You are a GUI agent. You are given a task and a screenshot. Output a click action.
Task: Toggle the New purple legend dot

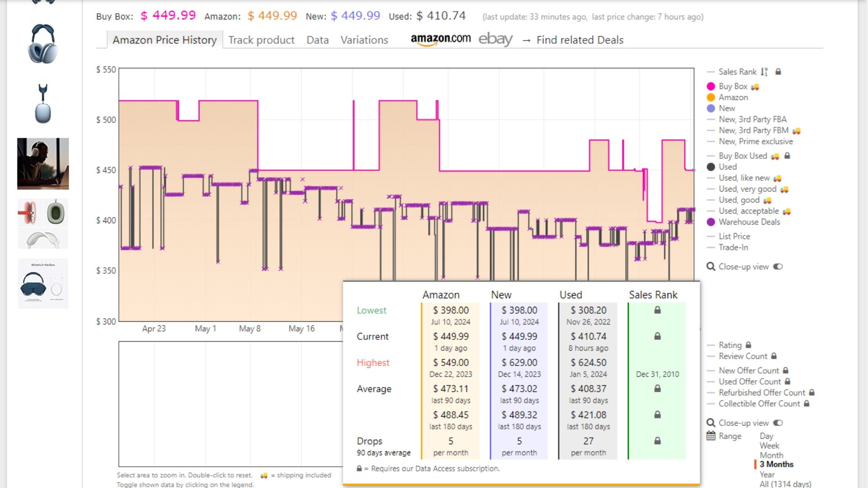point(711,108)
